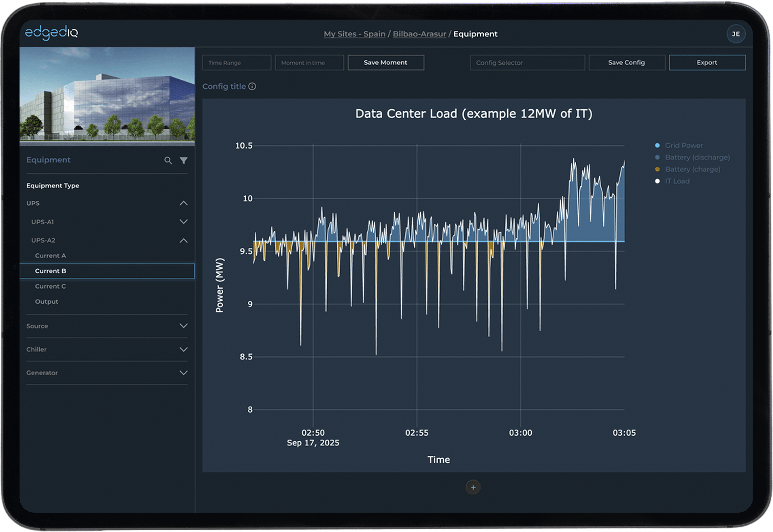This screenshot has height=532, width=773.
Task: Toggle Battery (discharge) legend entry
Action: [x=697, y=157]
